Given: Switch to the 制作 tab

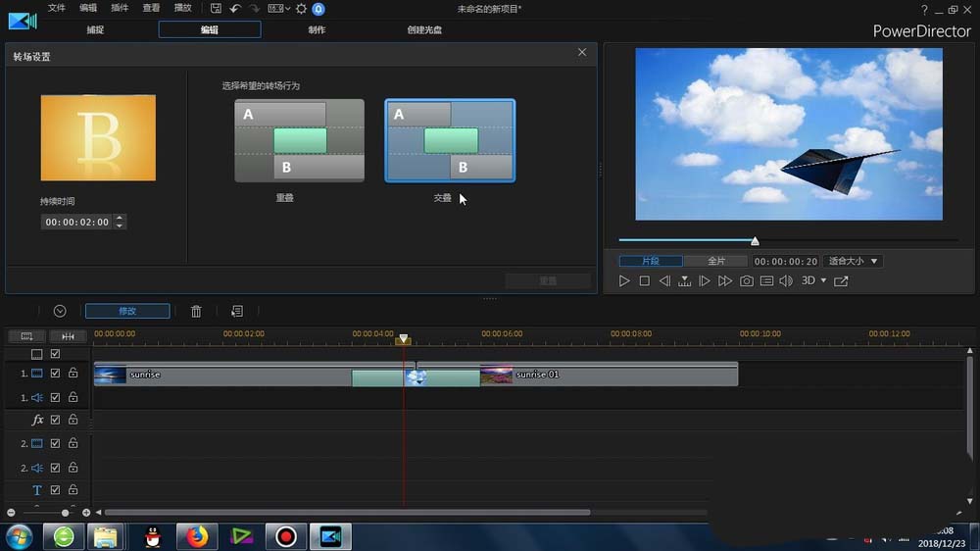Looking at the screenshot, I should [317, 29].
